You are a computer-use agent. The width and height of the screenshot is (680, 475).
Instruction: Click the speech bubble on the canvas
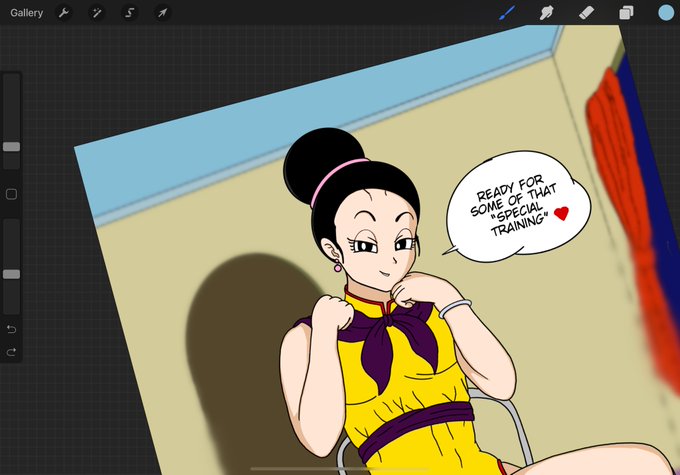(518, 206)
